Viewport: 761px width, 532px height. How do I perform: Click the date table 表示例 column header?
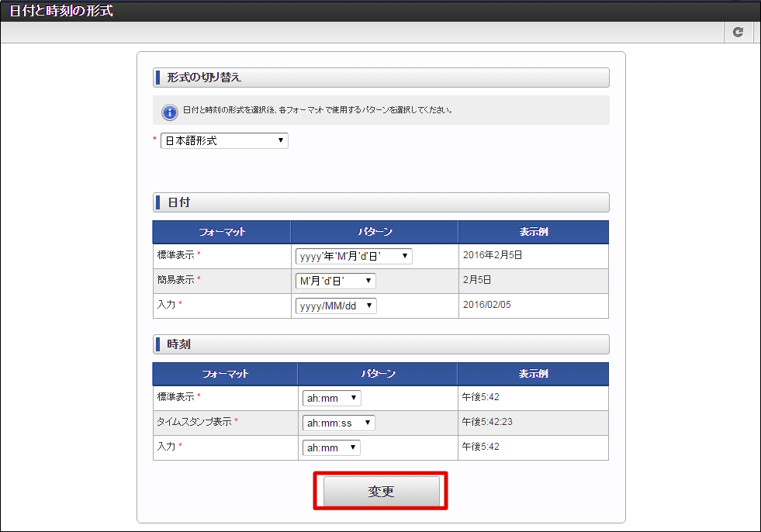tap(534, 232)
